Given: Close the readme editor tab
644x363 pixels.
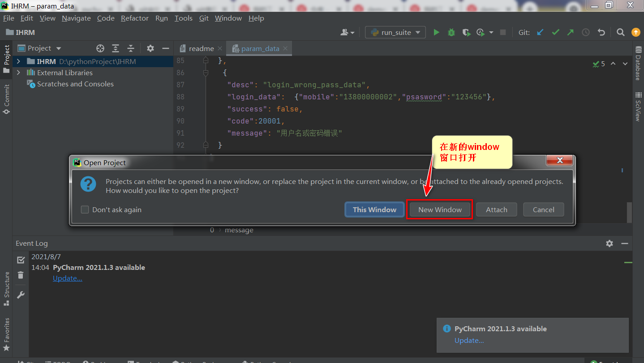Looking at the screenshot, I should click(219, 48).
